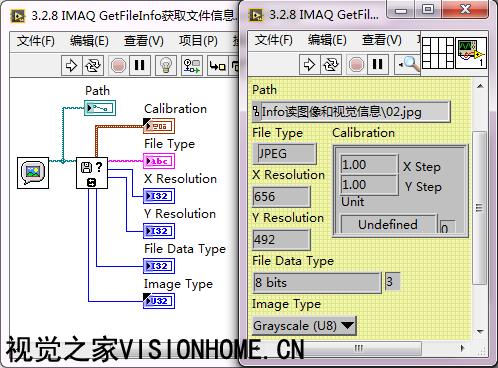Click the Y Step label in the Calibration cluster
The width and height of the screenshot is (498, 368).
click(423, 186)
